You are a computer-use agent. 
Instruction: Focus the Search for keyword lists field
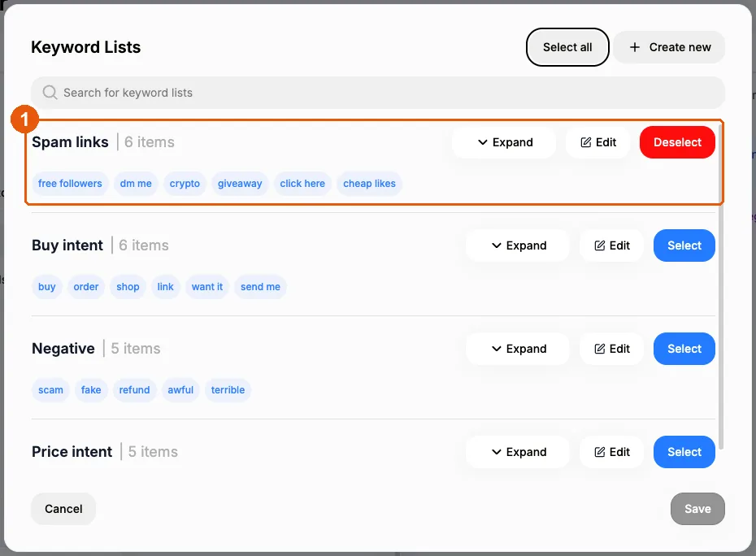(x=377, y=93)
